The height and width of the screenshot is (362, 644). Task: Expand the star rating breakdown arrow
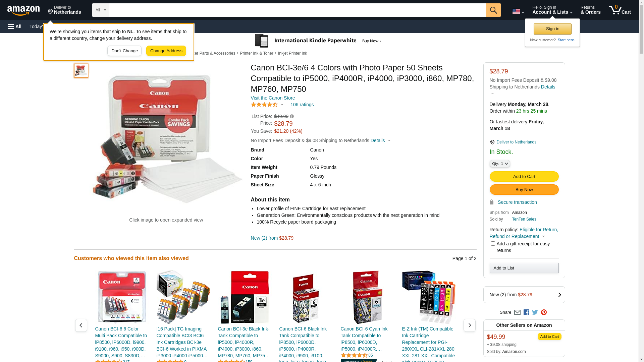pyautogui.click(x=282, y=105)
